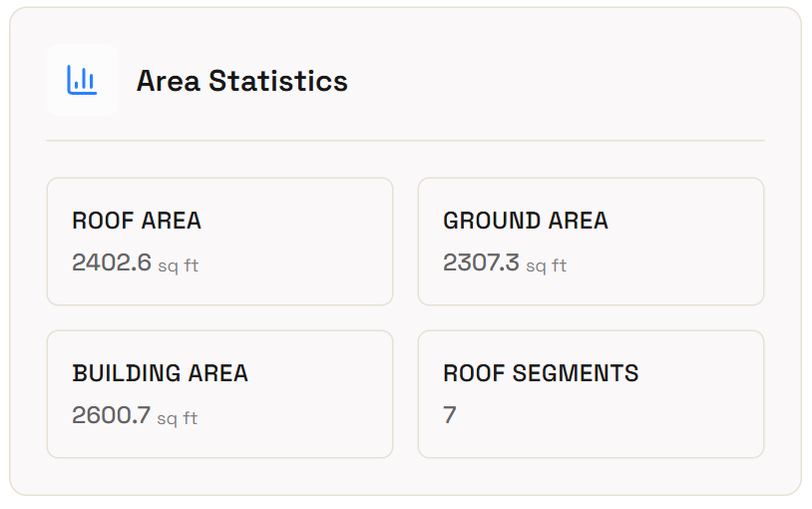Select the BUILDING AREA label
Viewport: 812px width, 509px height.
click(x=161, y=373)
